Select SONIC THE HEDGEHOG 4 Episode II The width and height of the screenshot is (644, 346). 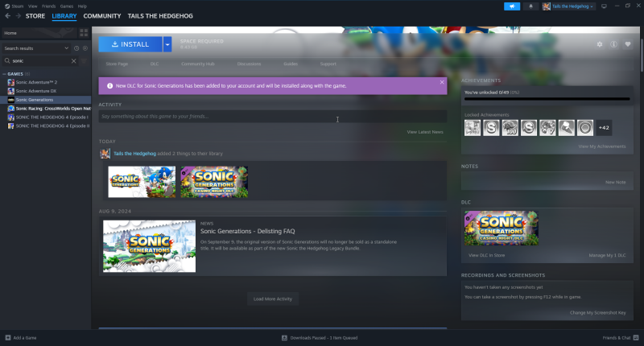point(45,126)
